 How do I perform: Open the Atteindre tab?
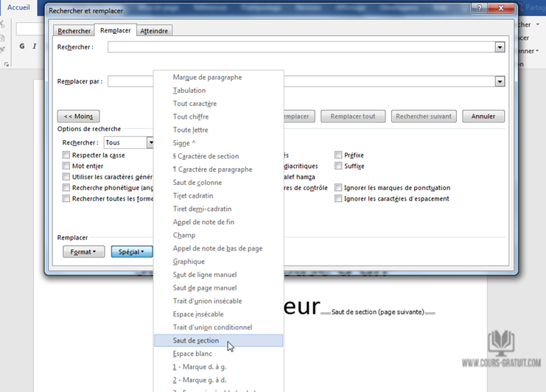point(154,31)
